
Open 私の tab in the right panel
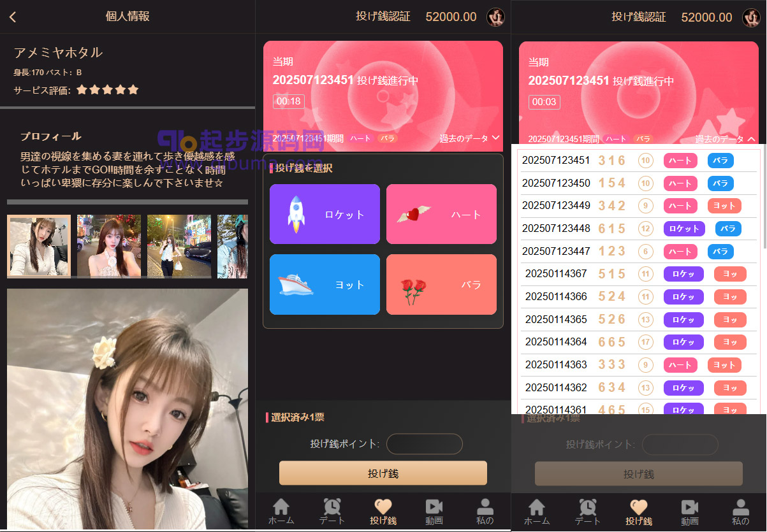pos(741,512)
